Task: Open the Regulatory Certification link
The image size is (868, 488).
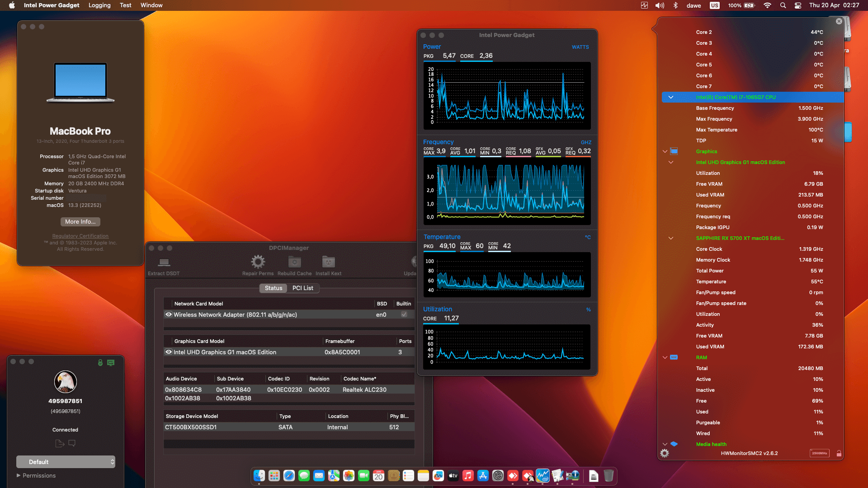Action: (80, 236)
